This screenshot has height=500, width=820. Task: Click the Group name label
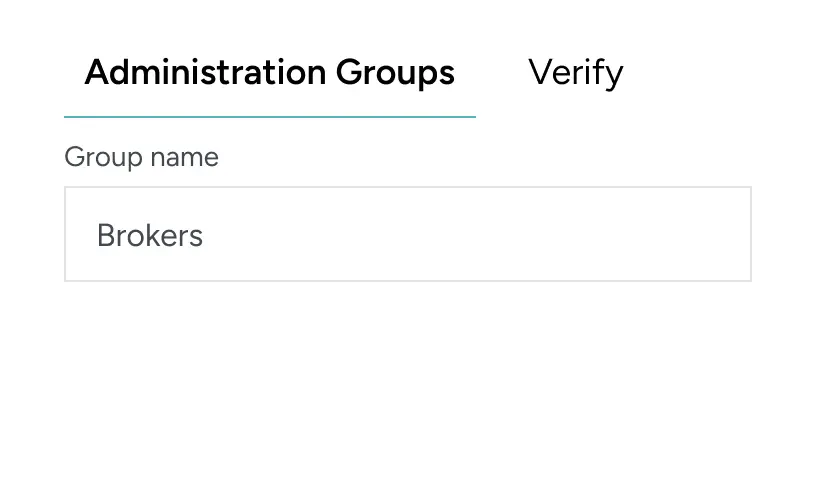tap(141, 157)
